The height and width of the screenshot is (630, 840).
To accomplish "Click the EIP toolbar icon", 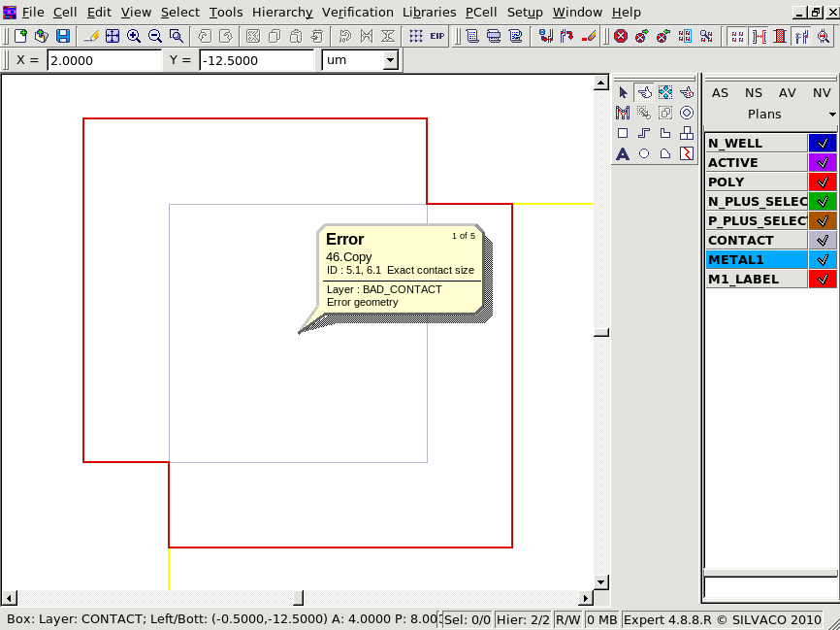I will [x=437, y=36].
